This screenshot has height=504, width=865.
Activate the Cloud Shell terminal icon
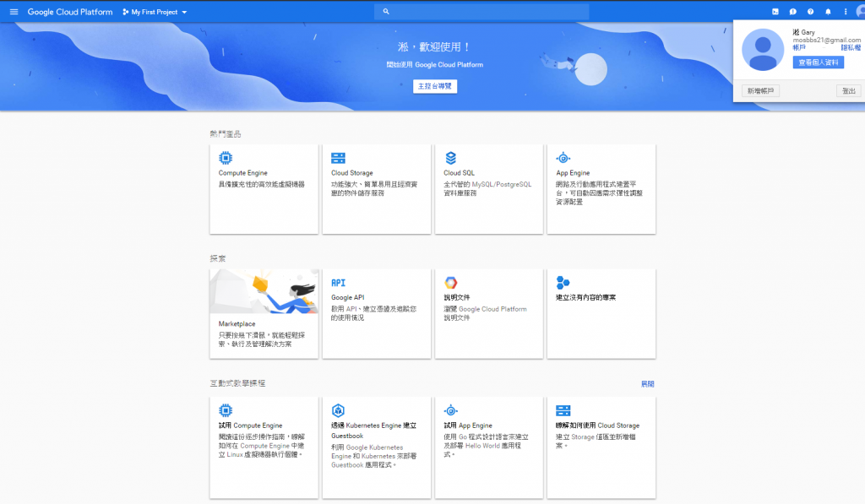click(775, 12)
